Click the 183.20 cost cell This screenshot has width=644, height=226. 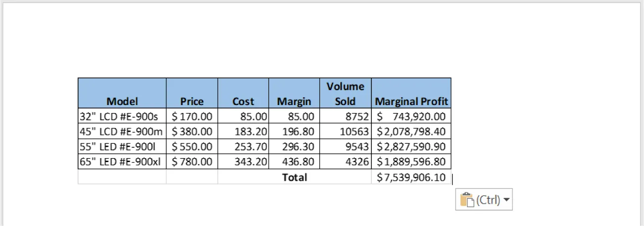[243, 131]
